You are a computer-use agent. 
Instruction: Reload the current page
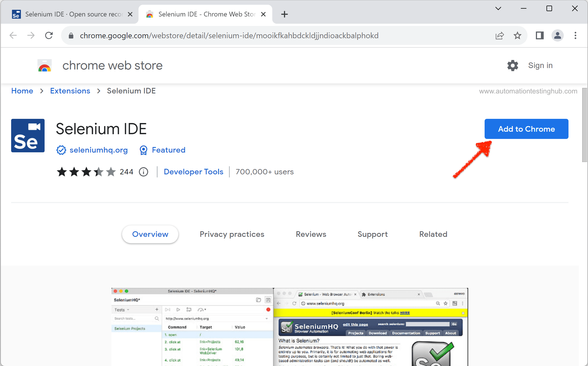[x=49, y=35]
